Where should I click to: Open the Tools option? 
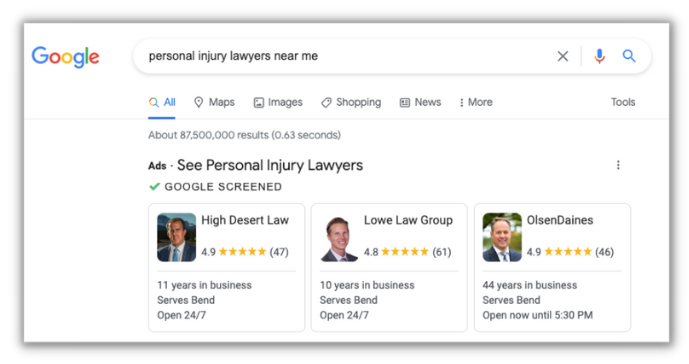(x=623, y=102)
